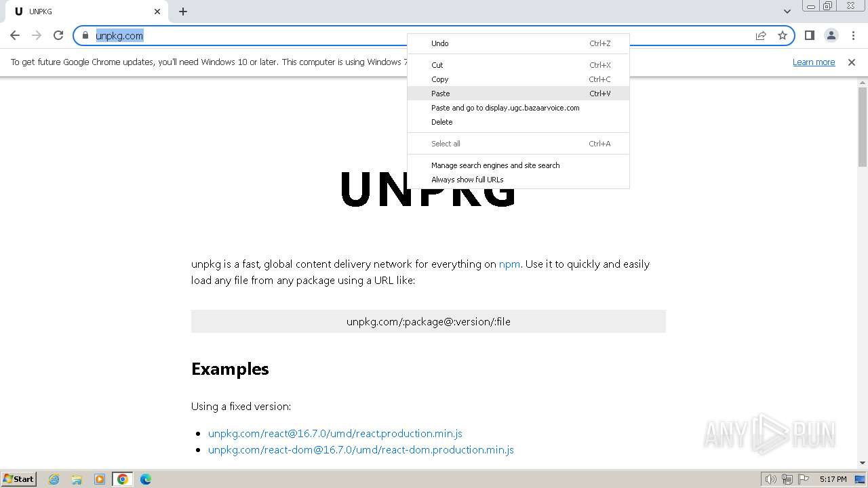
Task: Open File Explorer from the taskbar
Action: point(77,479)
